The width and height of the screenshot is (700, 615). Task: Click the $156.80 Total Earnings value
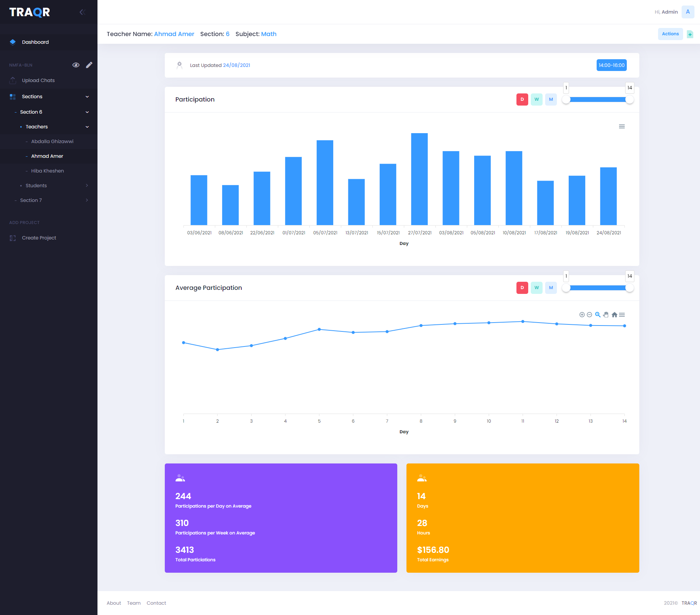tap(433, 550)
